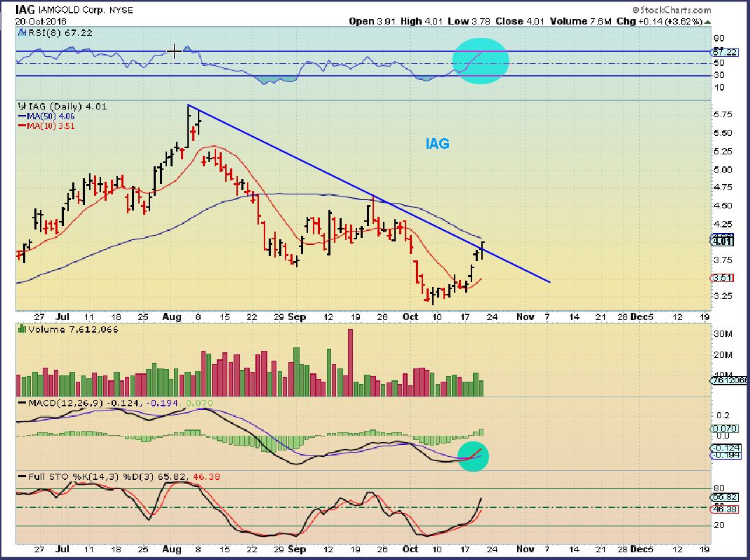750x560 pixels.
Task: Click Sep on the bottom date axis
Action: point(297,549)
